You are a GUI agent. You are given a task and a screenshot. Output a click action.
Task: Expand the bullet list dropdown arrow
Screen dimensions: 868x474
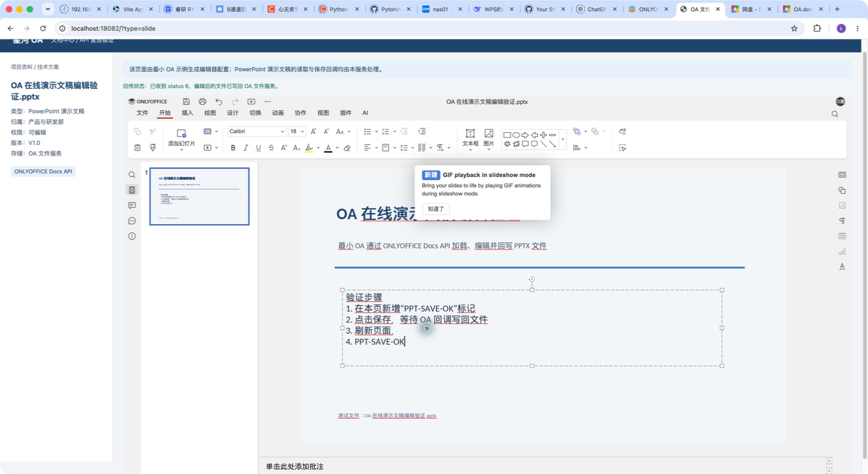pos(376,131)
